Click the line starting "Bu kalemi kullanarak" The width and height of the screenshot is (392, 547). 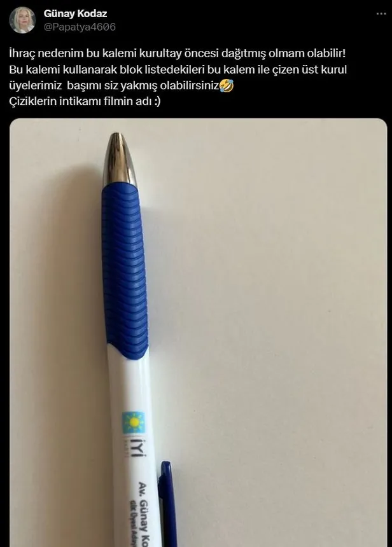coord(178,69)
